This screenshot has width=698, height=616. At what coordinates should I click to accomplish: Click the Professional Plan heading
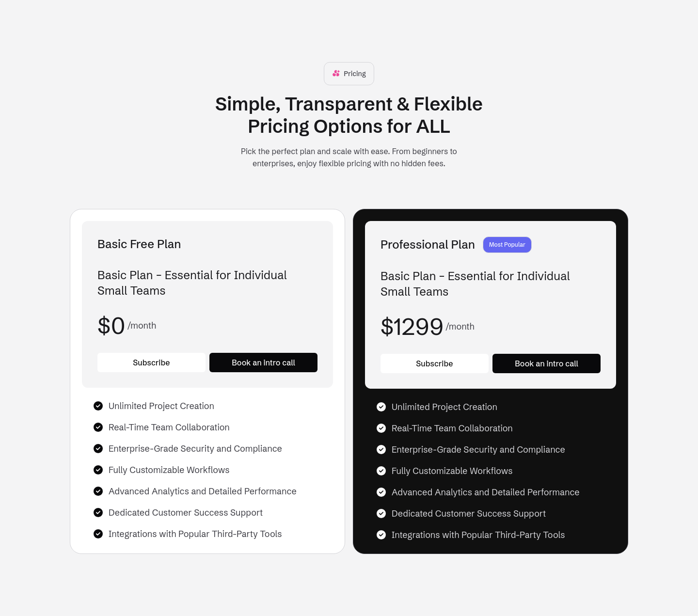428,244
